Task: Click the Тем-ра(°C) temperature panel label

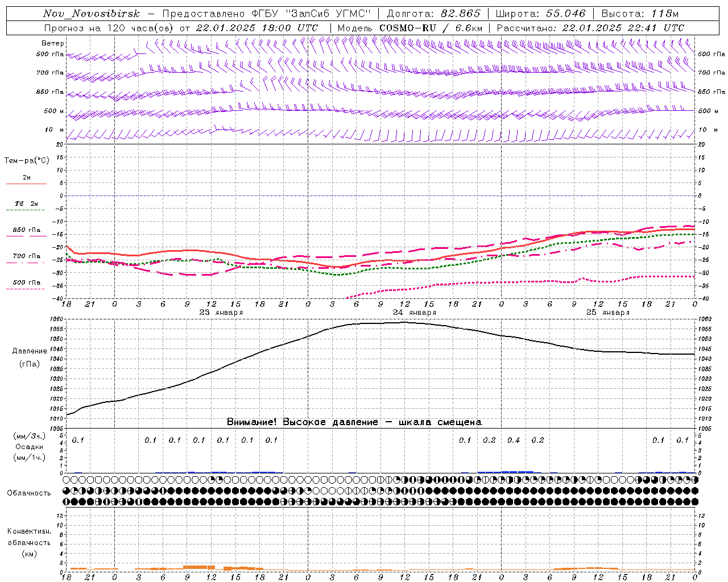Action: [x=27, y=161]
